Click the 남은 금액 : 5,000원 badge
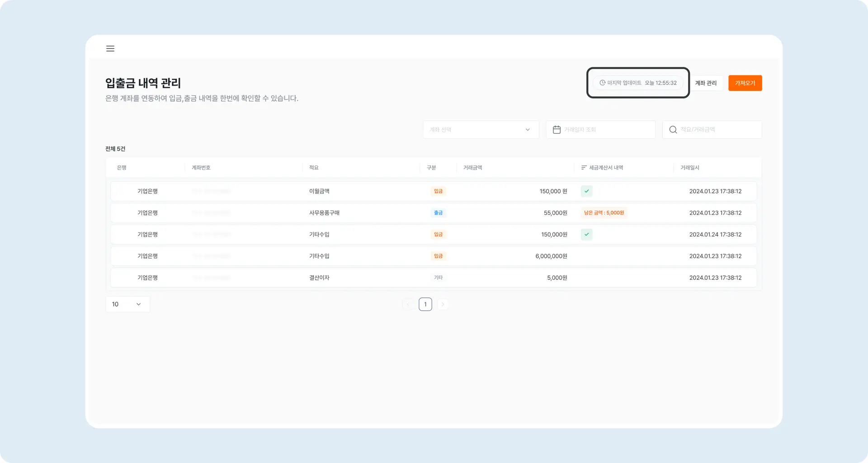Image resolution: width=868 pixels, height=463 pixels. (604, 213)
